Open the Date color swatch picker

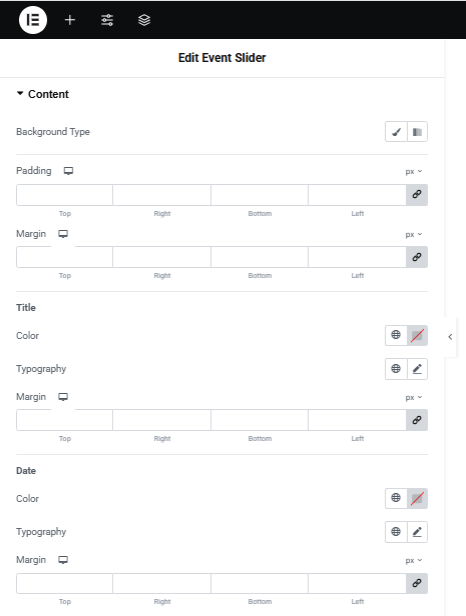tap(417, 499)
